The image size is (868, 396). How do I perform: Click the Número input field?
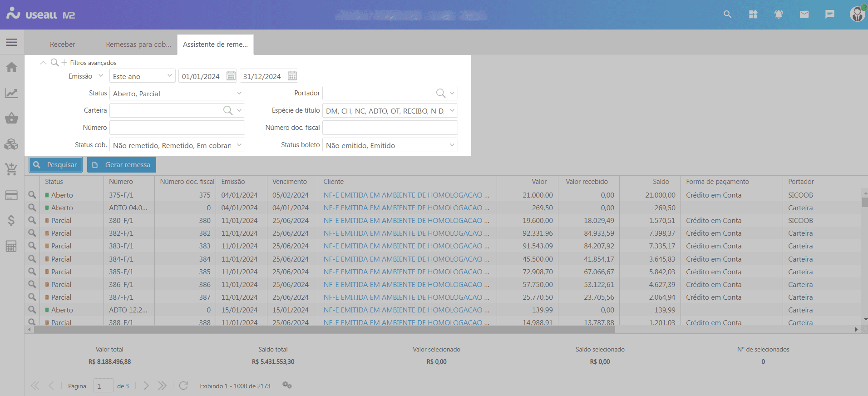click(x=177, y=128)
